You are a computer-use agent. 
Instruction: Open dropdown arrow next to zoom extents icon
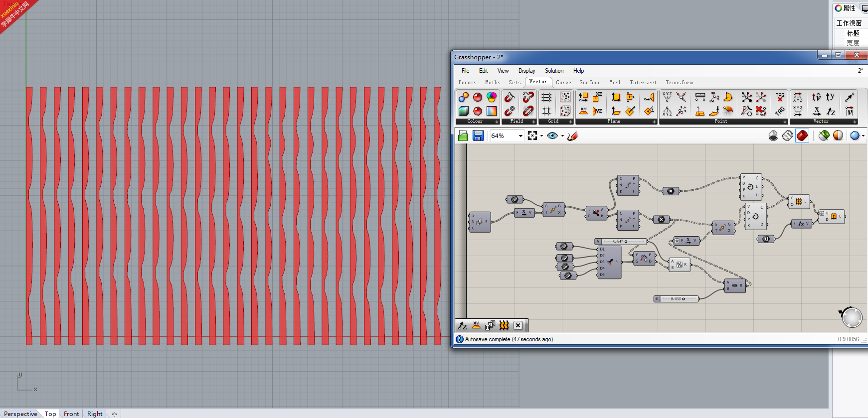542,136
